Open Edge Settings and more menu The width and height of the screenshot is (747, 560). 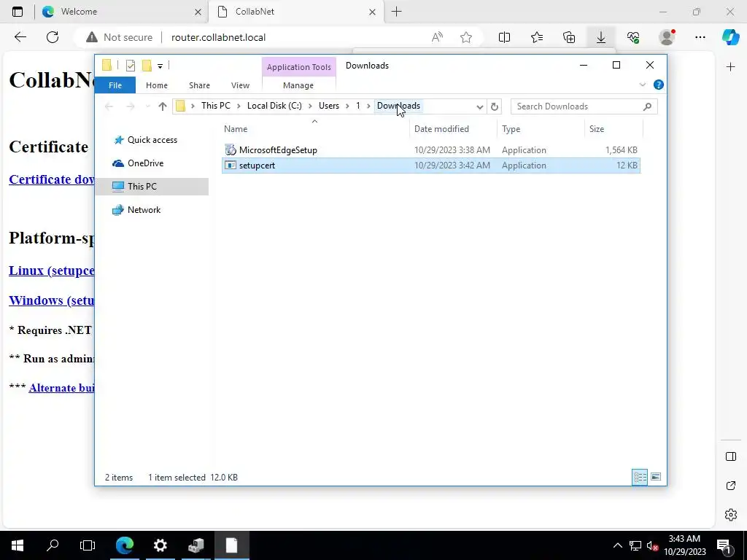[700, 37]
